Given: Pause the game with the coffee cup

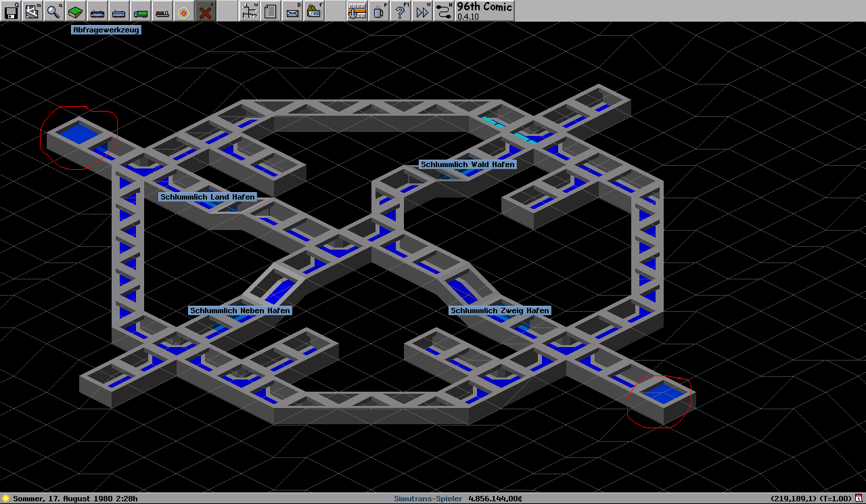Looking at the screenshot, I should pos(379,11).
